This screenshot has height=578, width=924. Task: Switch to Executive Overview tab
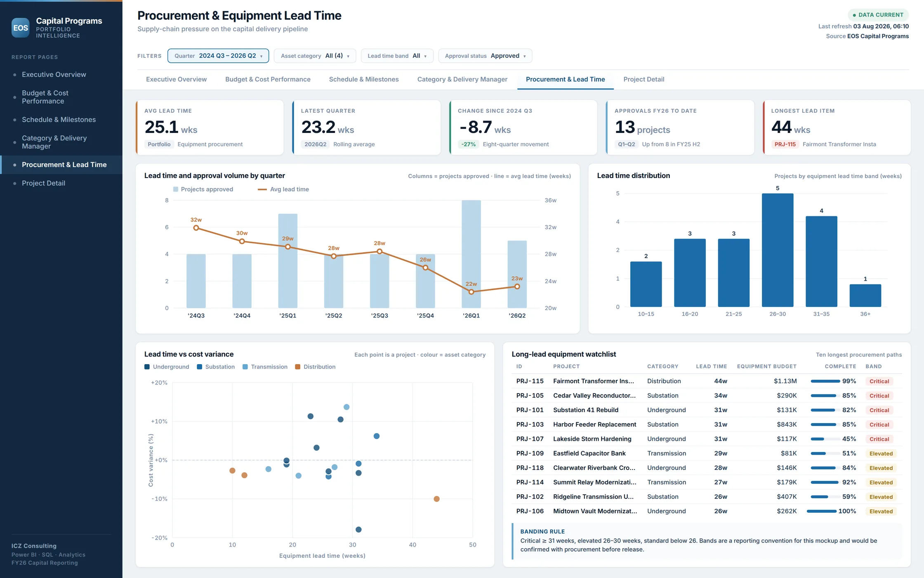[x=176, y=79]
